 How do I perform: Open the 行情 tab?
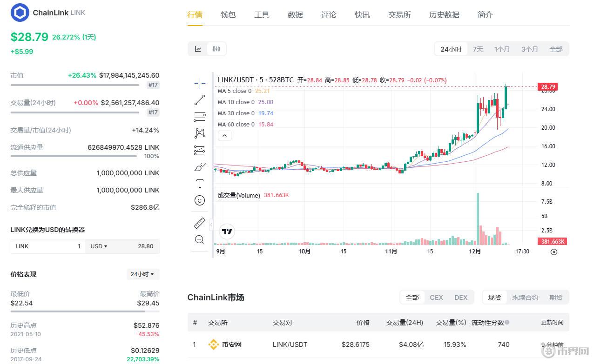point(195,15)
